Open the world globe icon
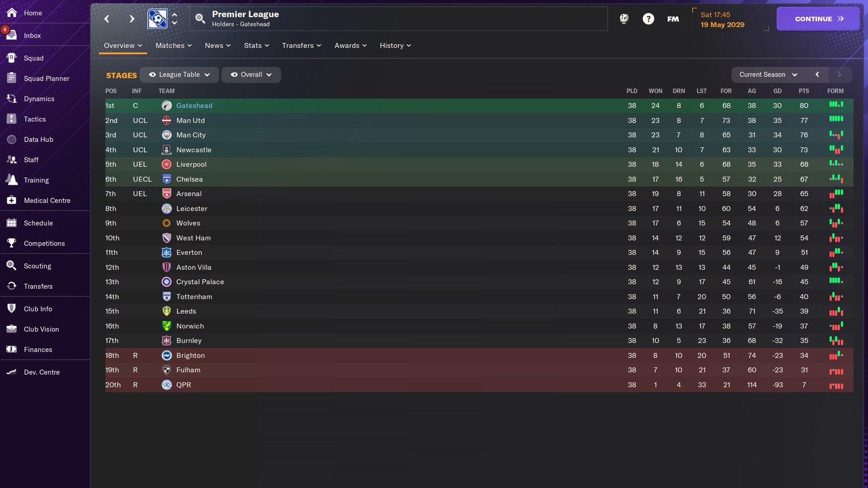 point(624,19)
